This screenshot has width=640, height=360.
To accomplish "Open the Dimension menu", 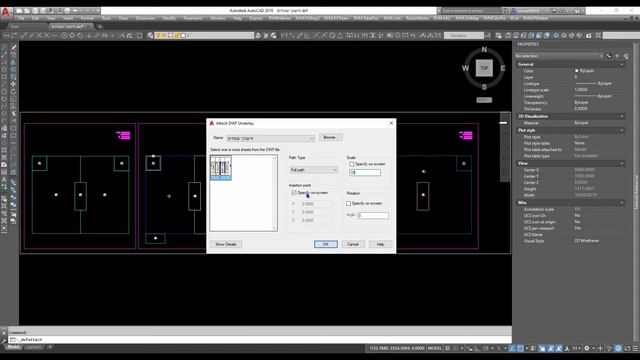I will pos(145,18).
